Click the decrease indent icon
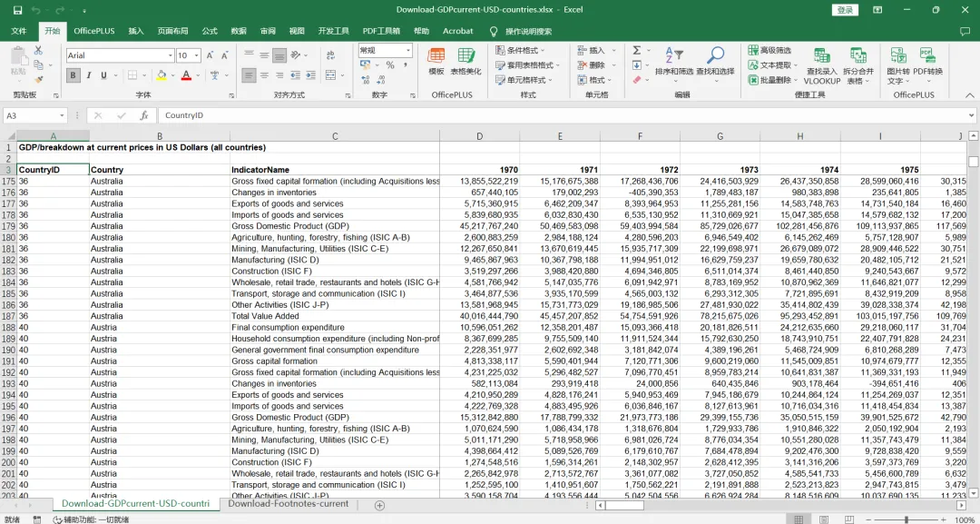The height and width of the screenshot is (524, 980). [x=296, y=75]
